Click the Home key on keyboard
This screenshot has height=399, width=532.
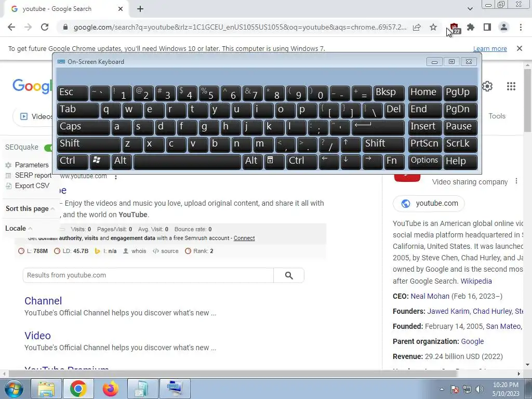pos(425,93)
